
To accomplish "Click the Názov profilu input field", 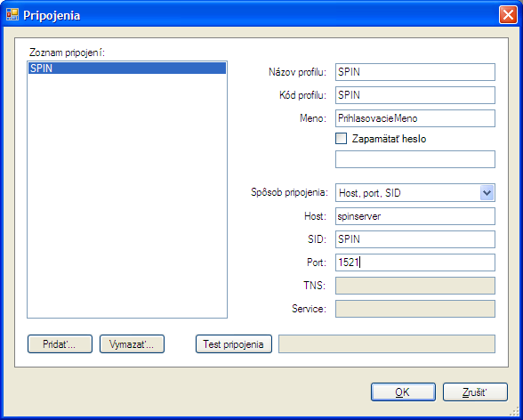I will (414, 72).
